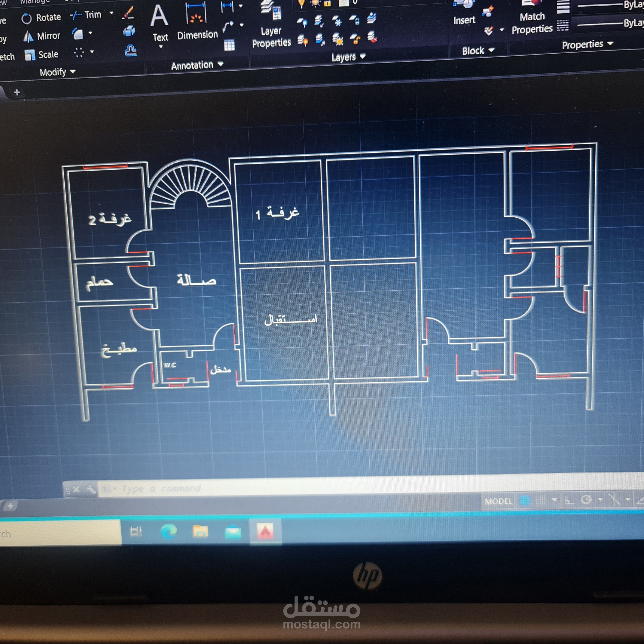Select the Text tool

tap(160, 23)
